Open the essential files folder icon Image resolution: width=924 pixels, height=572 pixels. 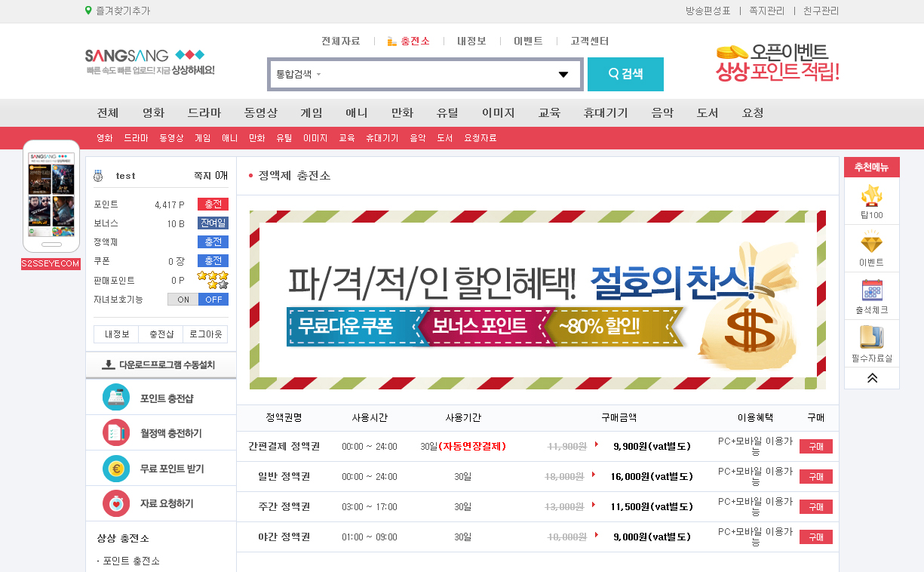point(871,337)
